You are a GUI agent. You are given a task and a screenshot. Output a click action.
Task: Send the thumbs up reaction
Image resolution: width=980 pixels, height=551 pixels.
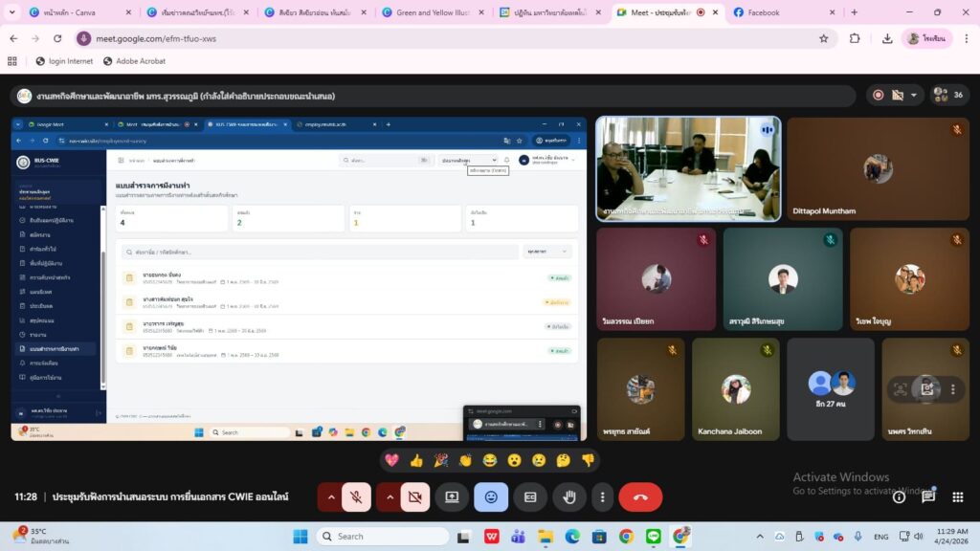tap(416, 460)
